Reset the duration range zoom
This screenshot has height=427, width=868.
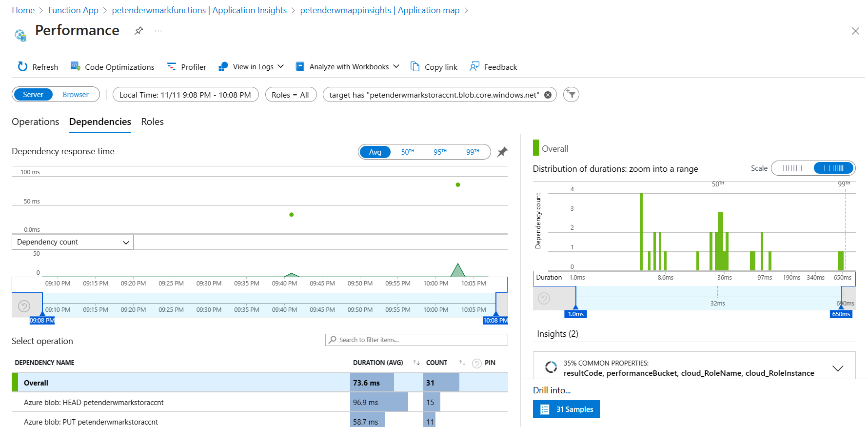pyautogui.click(x=544, y=298)
